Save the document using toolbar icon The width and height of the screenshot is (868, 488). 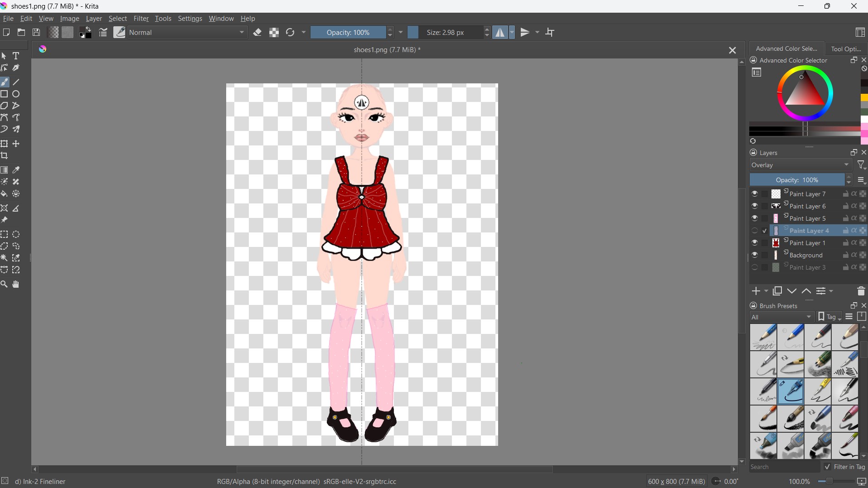(x=36, y=32)
